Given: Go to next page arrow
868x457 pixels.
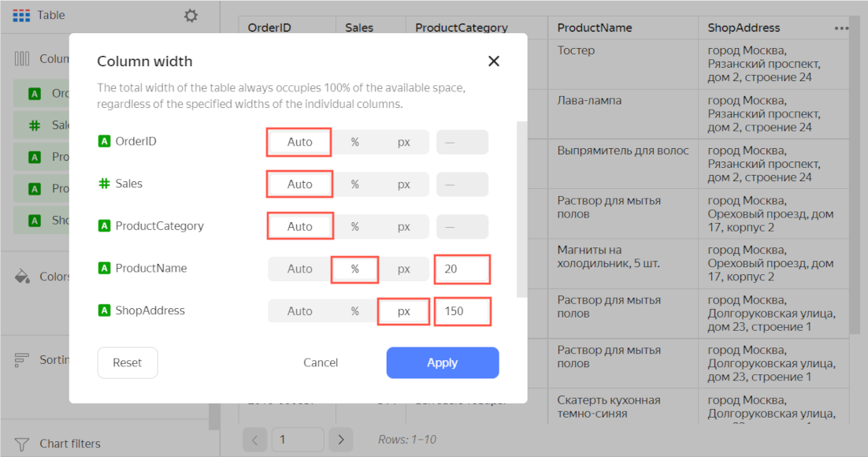Looking at the screenshot, I should point(340,440).
